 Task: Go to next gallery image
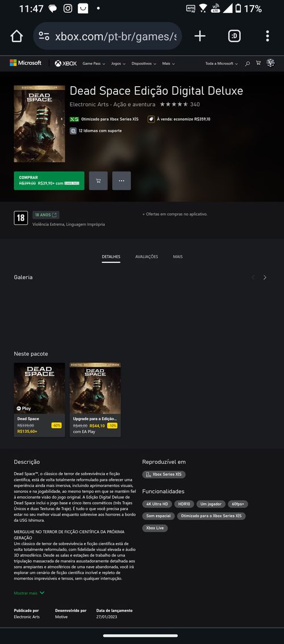[x=265, y=278]
